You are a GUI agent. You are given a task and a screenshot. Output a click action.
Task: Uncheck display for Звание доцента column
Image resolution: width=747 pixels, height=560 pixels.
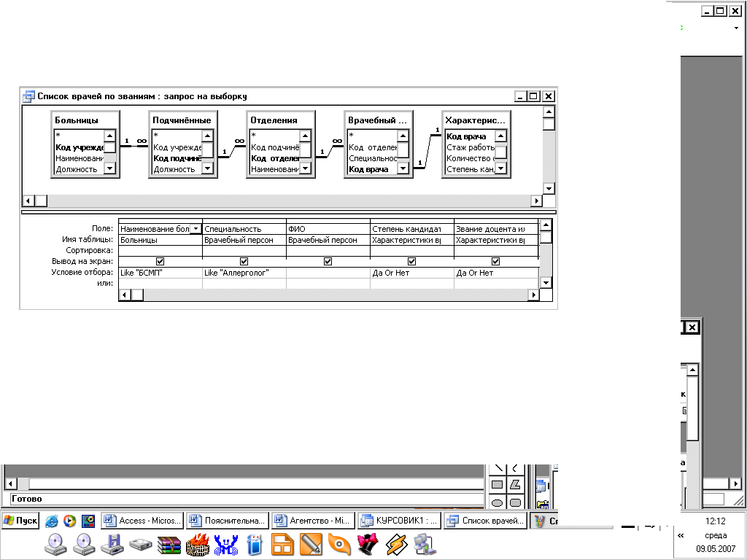[x=495, y=262]
